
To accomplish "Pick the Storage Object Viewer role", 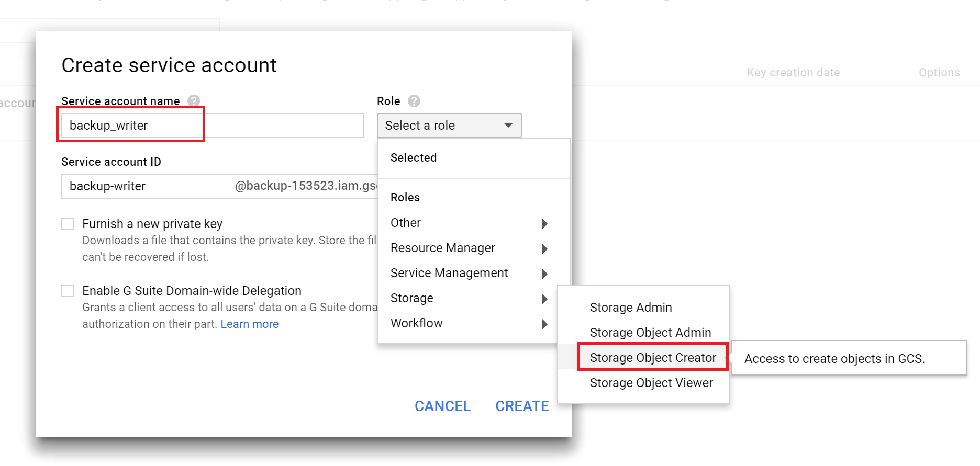I will click(643, 383).
